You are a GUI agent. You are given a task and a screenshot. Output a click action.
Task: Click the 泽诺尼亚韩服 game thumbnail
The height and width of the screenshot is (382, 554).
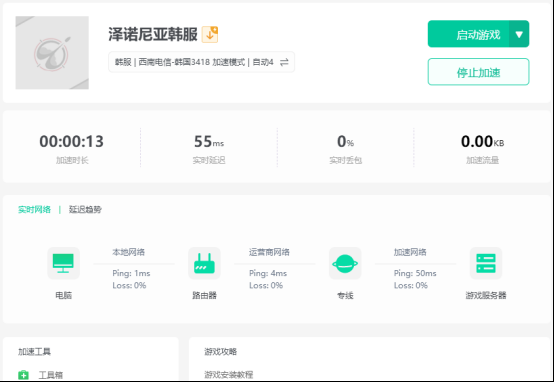point(52,53)
